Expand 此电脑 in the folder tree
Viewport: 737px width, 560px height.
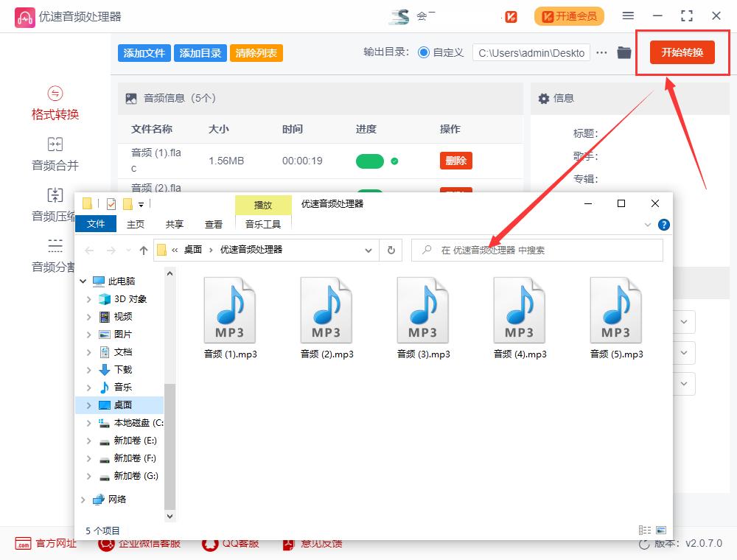[x=83, y=281]
